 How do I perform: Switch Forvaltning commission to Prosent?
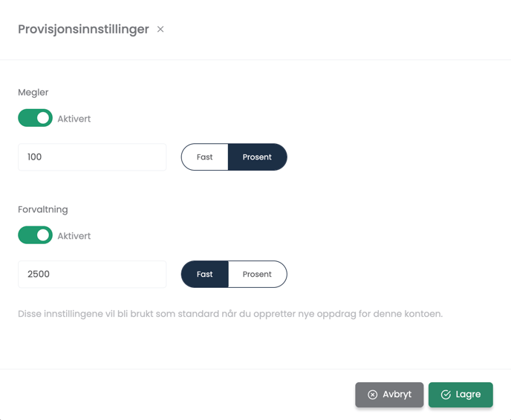click(x=258, y=274)
